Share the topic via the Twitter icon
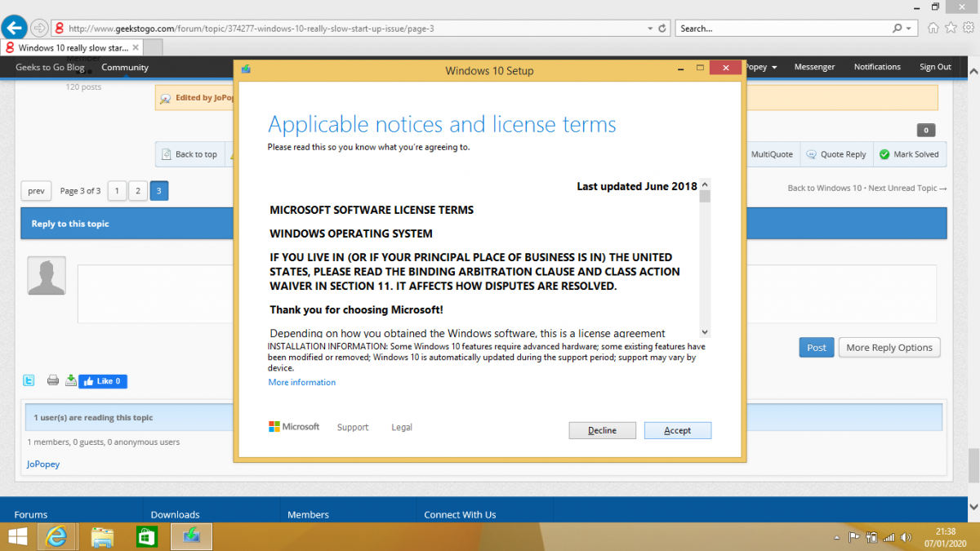 tap(29, 380)
